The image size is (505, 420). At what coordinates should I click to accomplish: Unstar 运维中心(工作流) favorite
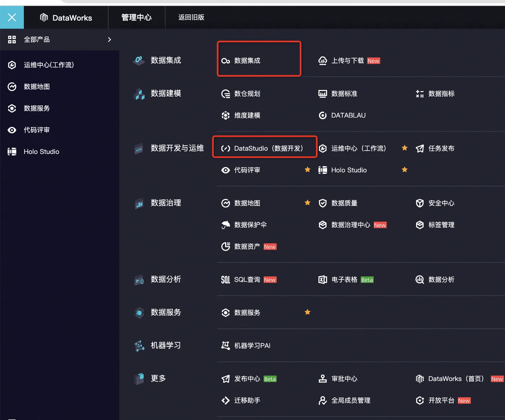405,148
